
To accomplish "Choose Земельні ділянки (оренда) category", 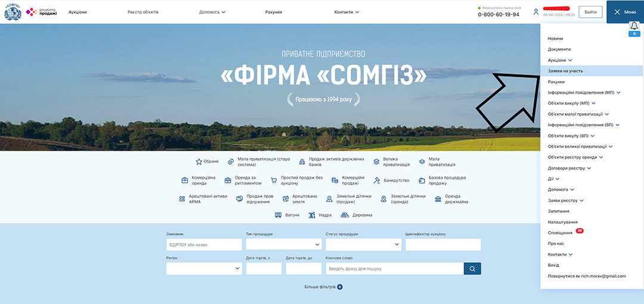I will point(403,199).
